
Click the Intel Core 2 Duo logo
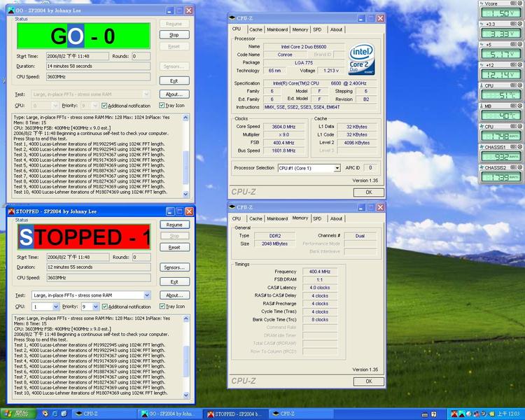pyautogui.click(x=362, y=59)
